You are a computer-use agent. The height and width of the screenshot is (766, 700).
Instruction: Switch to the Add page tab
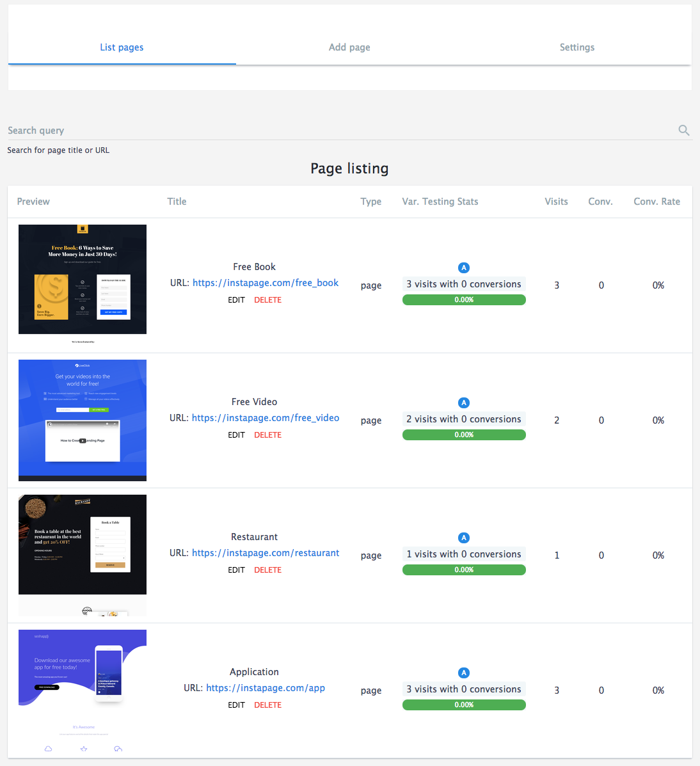tap(349, 47)
